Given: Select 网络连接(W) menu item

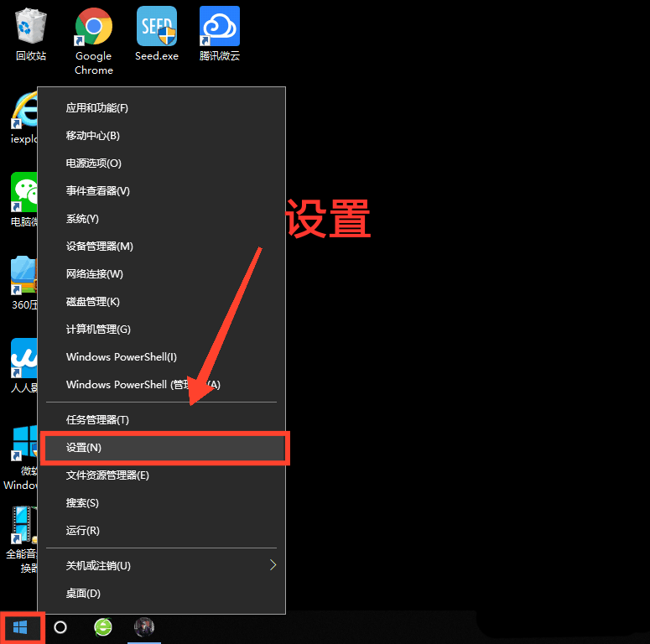Looking at the screenshot, I should click(x=161, y=274).
